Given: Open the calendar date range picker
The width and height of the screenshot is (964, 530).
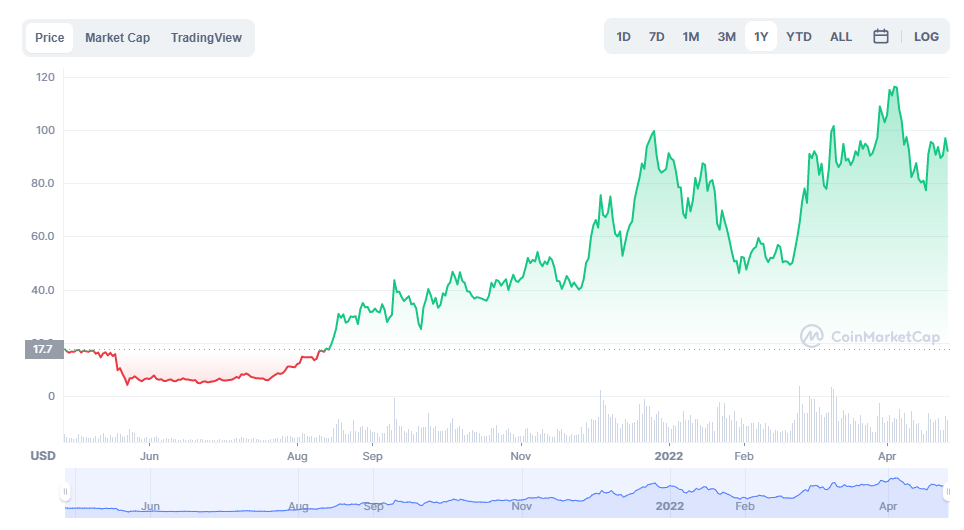Looking at the screenshot, I should [x=881, y=37].
